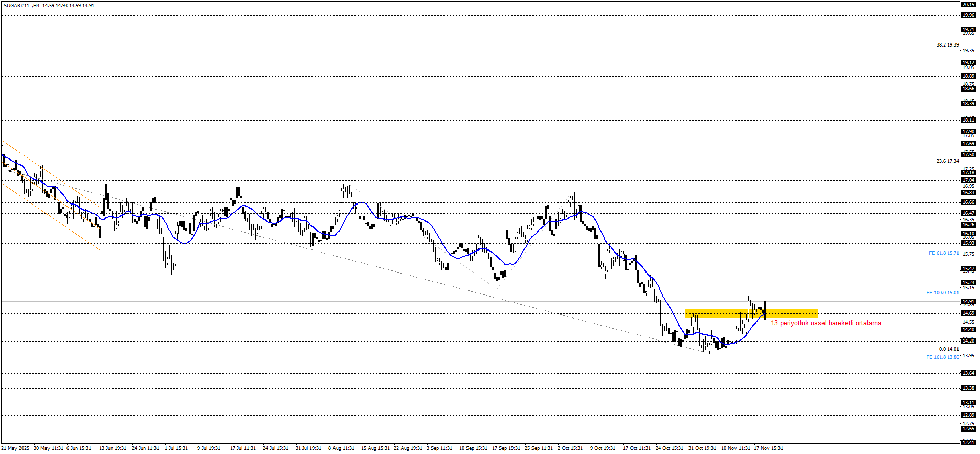Select the 'FE 161.8 13.86' level label
The image size is (980, 454).
pyautogui.click(x=942, y=357)
